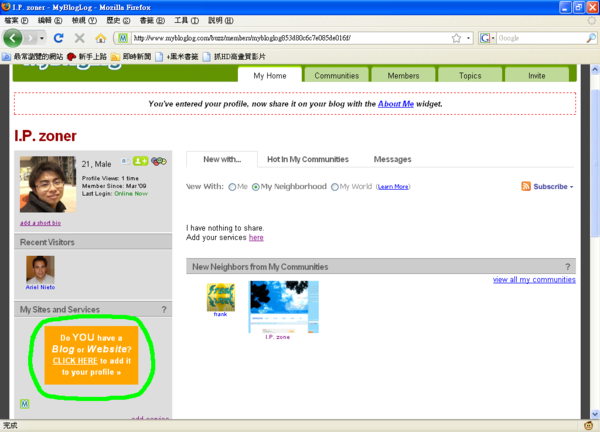Switch to the Members tab
Image resolution: width=600 pixels, height=432 pixels.
(403, 75)
